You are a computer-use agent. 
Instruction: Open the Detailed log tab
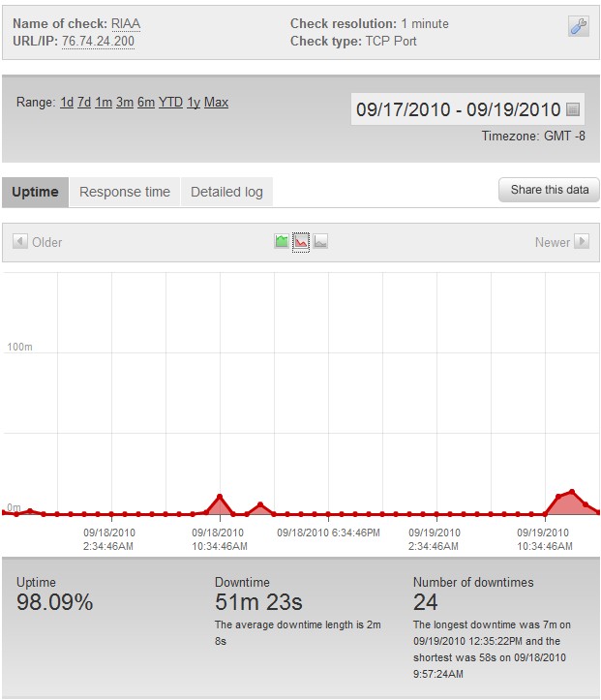[x=226, y=192]
